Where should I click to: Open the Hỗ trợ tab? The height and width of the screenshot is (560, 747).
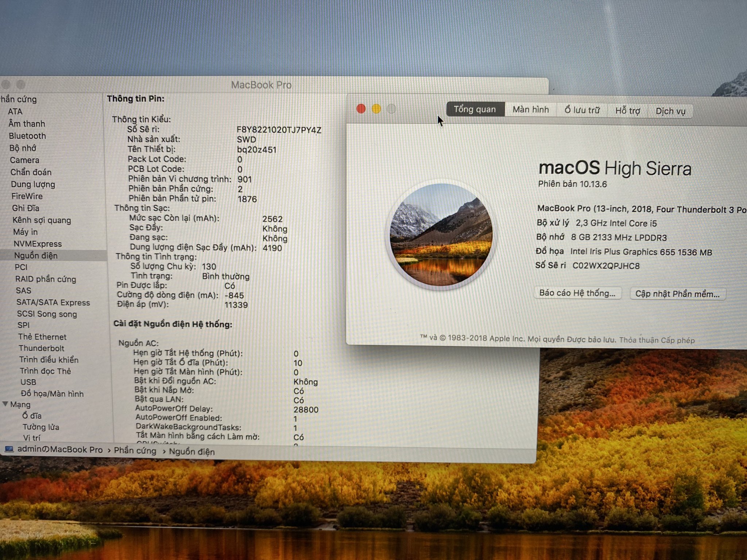[628, 110]
